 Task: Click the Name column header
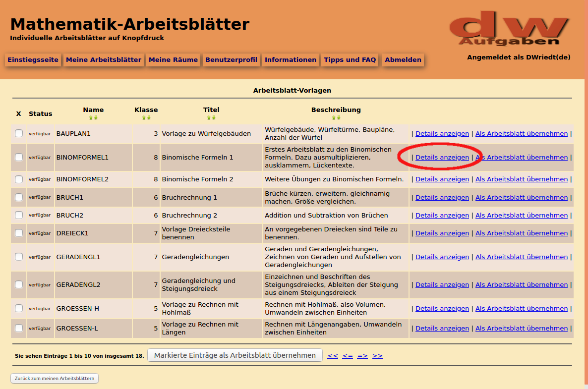93,110
